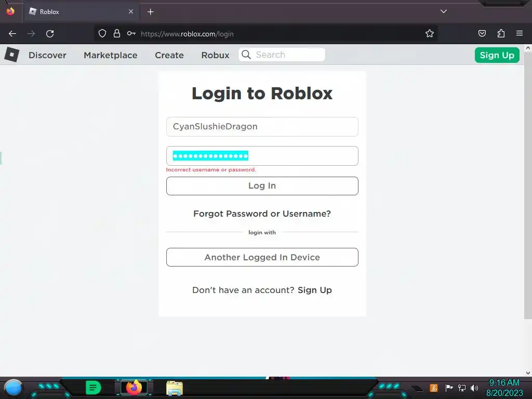Click scroll up arrow of scrollbar
Screen dimensions: 532x399
pyautogui.click(x=528, y=48)
